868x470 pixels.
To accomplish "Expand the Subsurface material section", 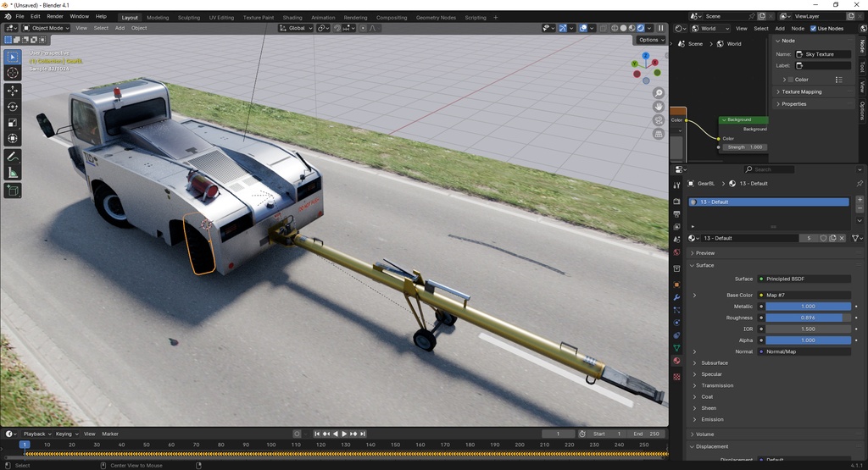I will coord(714,363).
